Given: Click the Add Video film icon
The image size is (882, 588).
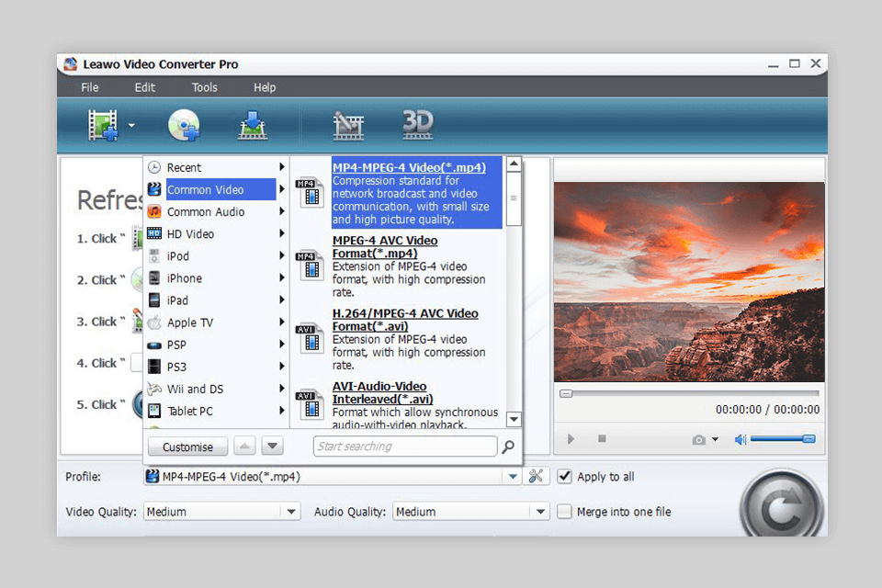Looking at the screenshot, I should coord(104,125).
